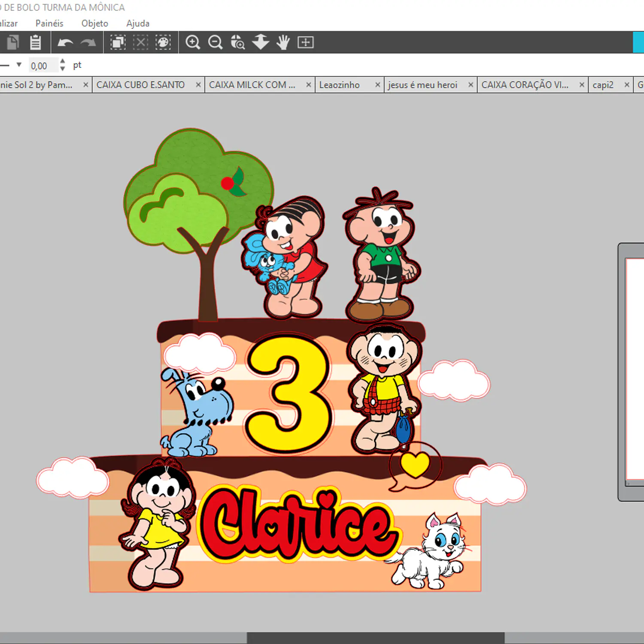Switch to the capi2 tab
The width and height of the screenshot is (644, 644).
click(611, 85)
